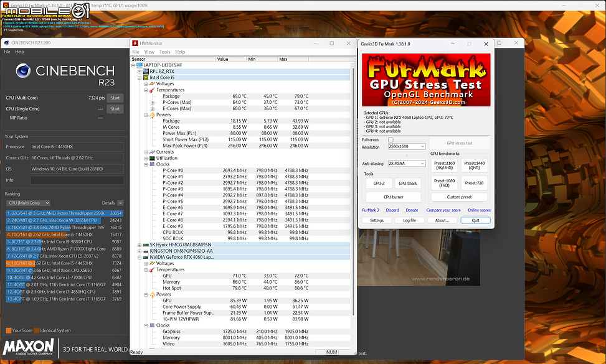Screen dimensions: 606x364
Task: Expand the KINGSTON OM8PGP4512Q-AA node
Action: point(140,251)
